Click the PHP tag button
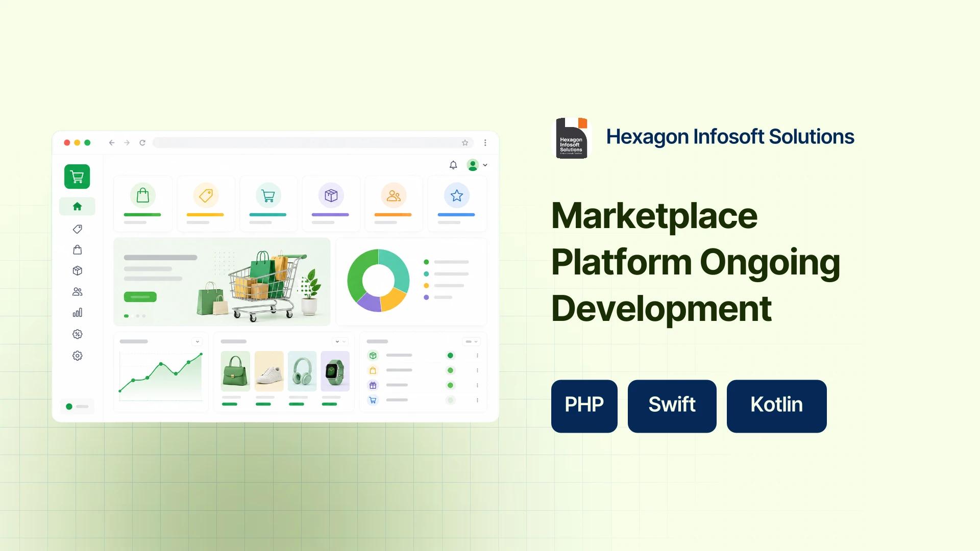 [x=584, y=406]
